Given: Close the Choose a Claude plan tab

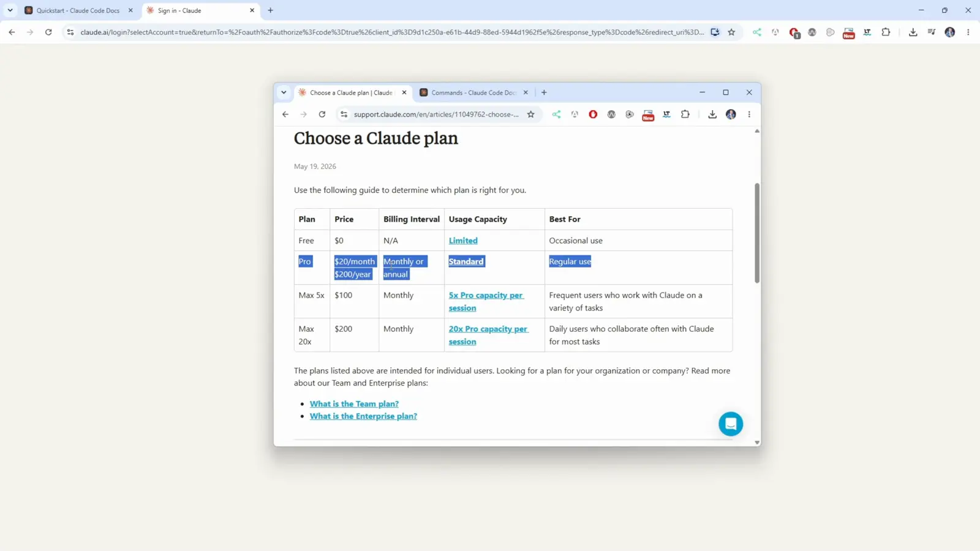Looking at the screenshot, I should [x=404, y=92].
